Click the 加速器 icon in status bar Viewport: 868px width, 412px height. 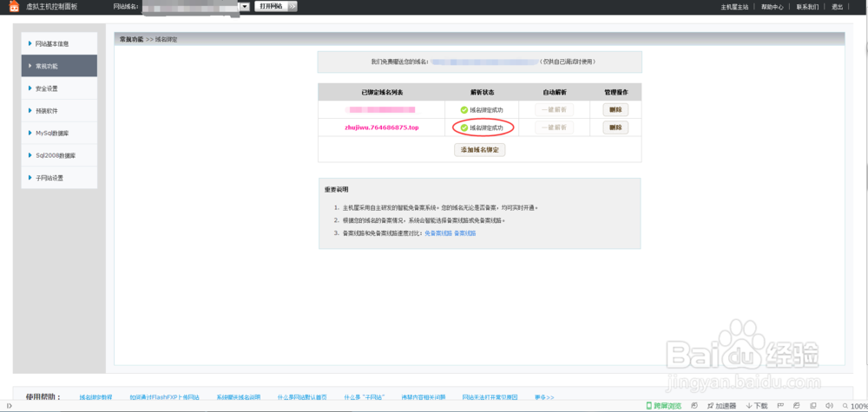click(x=710, y=406)
